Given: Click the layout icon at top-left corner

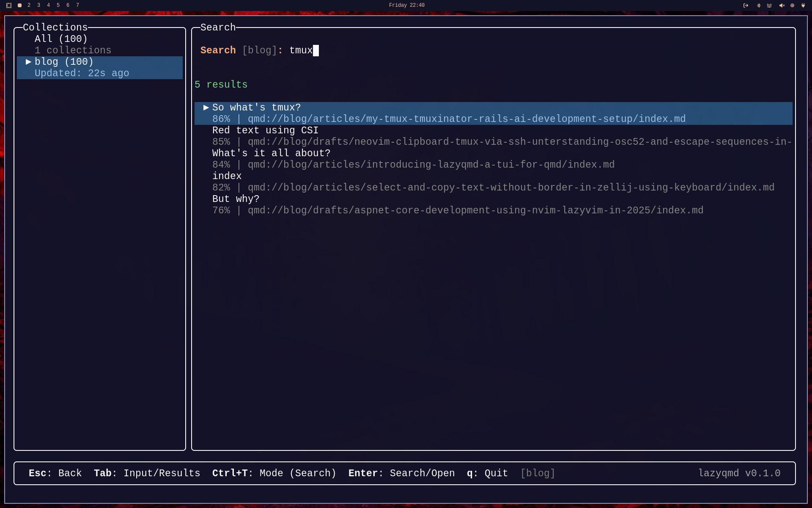Looking at the screenshot, I should click(x=9, y=6).
